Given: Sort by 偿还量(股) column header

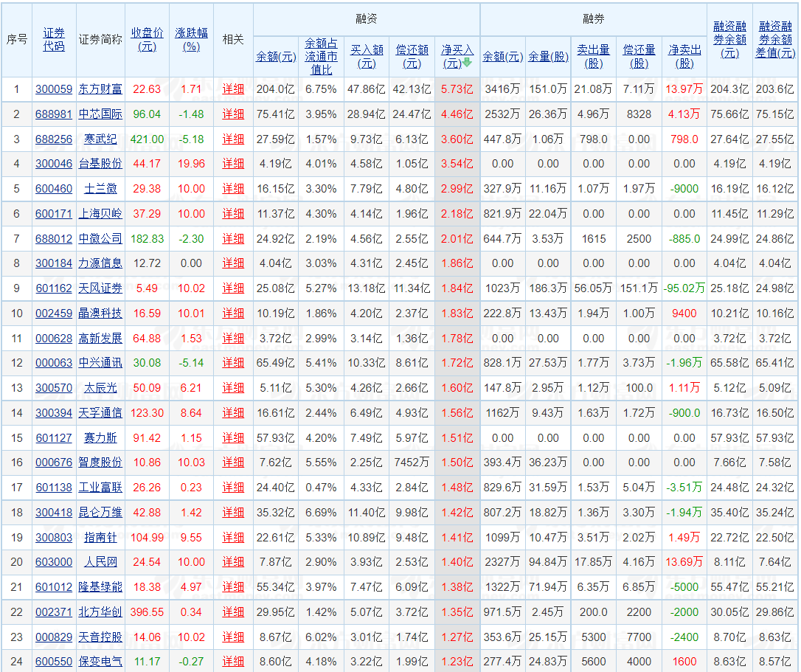Looking at the screenshot, I should [639, 57].
